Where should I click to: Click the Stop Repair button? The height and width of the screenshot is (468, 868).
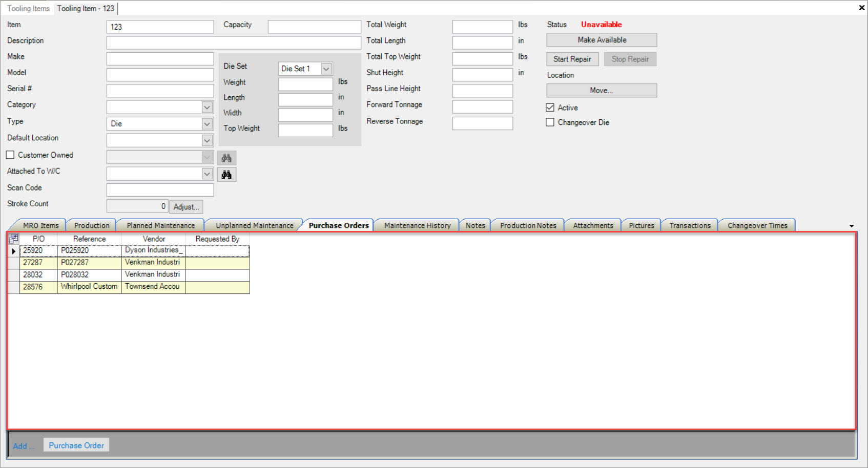(630, 59)
